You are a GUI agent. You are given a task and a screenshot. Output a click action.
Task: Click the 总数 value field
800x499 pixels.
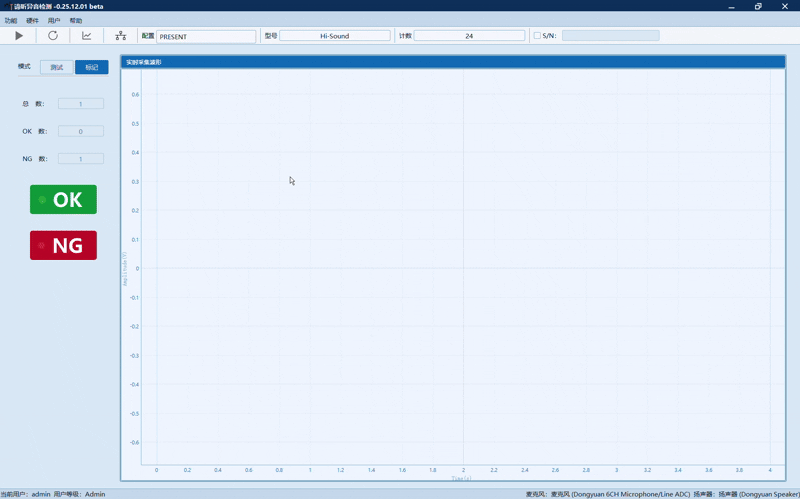[x=81, y=104]
